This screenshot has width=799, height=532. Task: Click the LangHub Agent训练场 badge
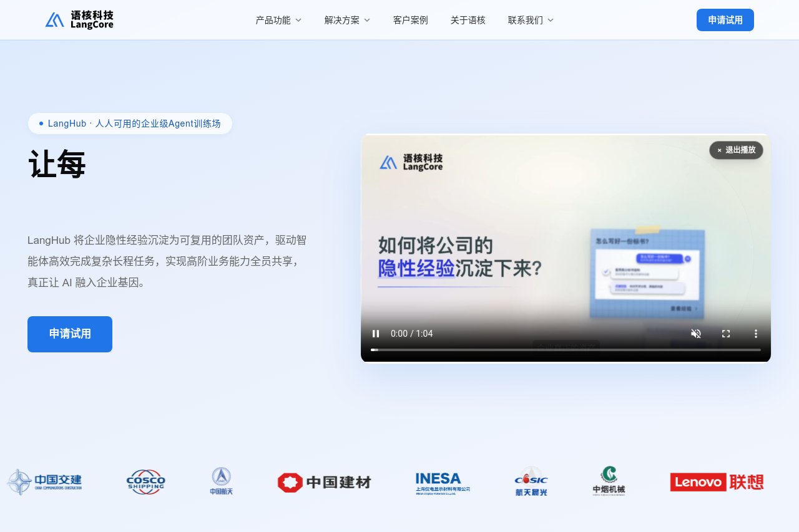coord(130,123)
